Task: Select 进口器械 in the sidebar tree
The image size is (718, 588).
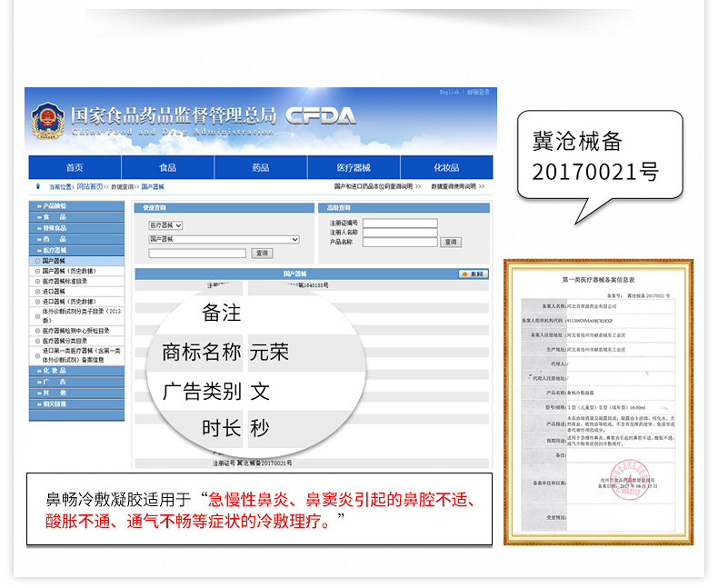Action: pyautogui.click(x=54, y=291)
